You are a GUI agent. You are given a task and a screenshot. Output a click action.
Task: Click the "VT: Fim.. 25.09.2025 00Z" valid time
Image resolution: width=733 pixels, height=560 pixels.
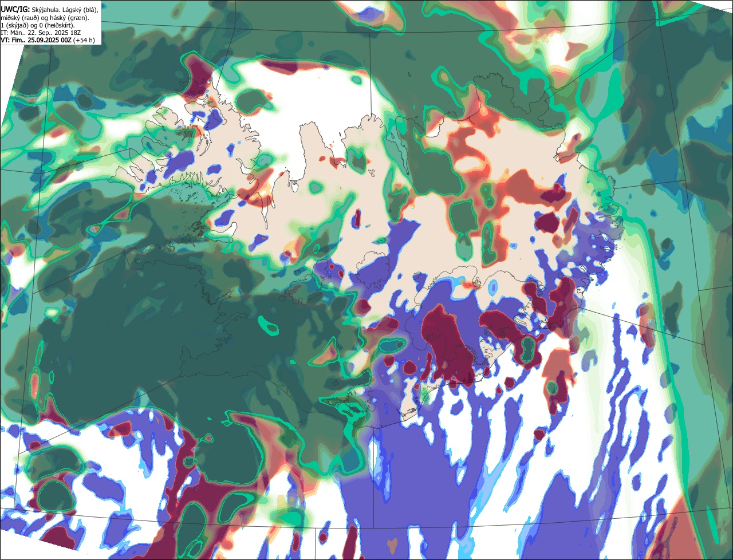tap(36, 40)
